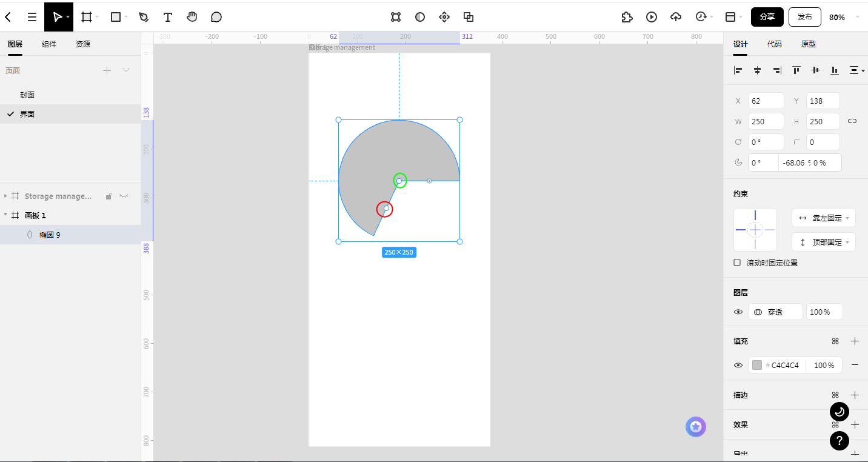Open the layout view panel icon
Viewport: 868px width, 462px height.
click(730, 17)
